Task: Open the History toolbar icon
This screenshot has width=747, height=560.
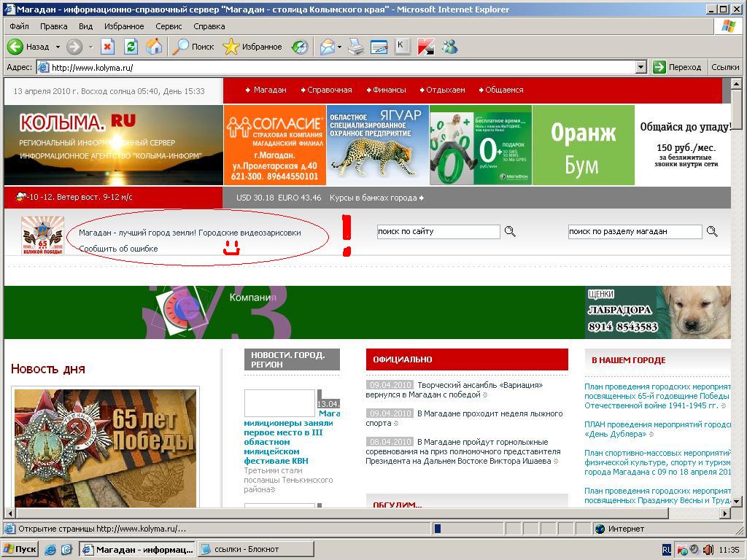Action: [300, 47]
